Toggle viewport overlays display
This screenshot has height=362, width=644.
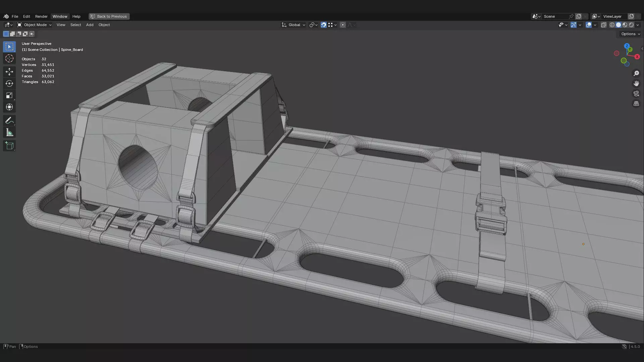click(589, 25)
